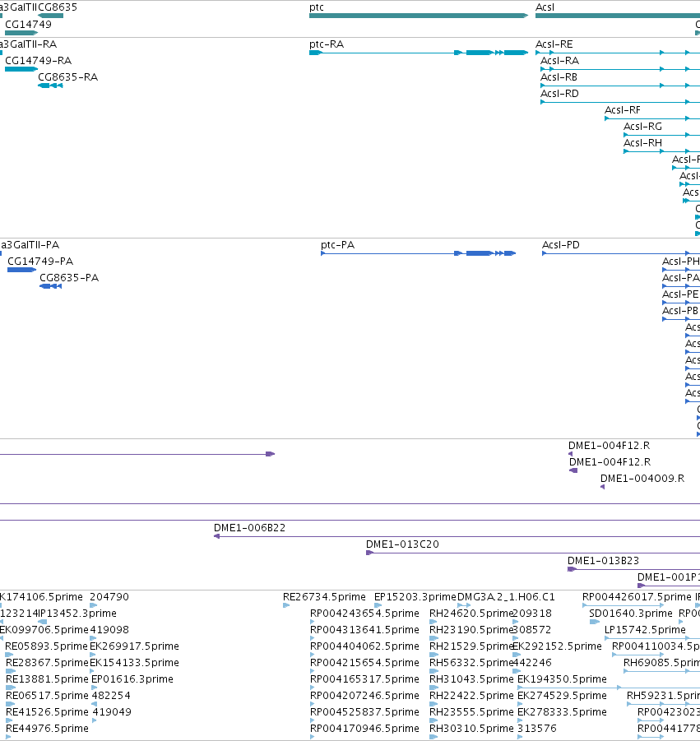
Task: Select the CG8635-RA transcript label
Action: (68, 77)
